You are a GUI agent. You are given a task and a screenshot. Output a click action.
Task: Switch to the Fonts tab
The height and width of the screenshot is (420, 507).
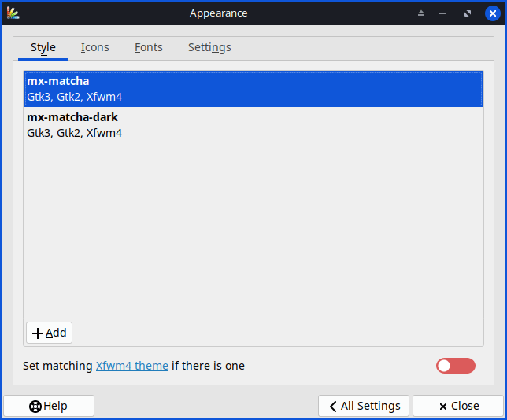149,47
